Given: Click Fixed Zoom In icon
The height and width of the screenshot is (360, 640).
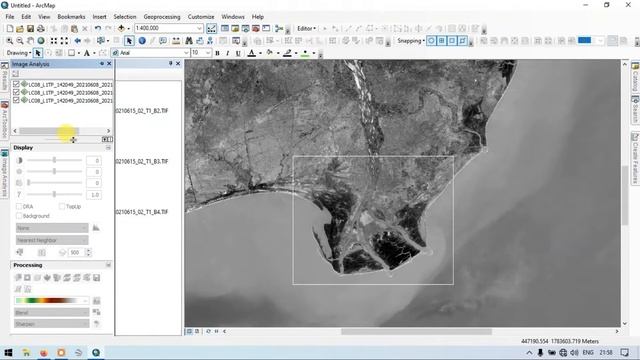Looking at the screenshot, I should 54,41.
